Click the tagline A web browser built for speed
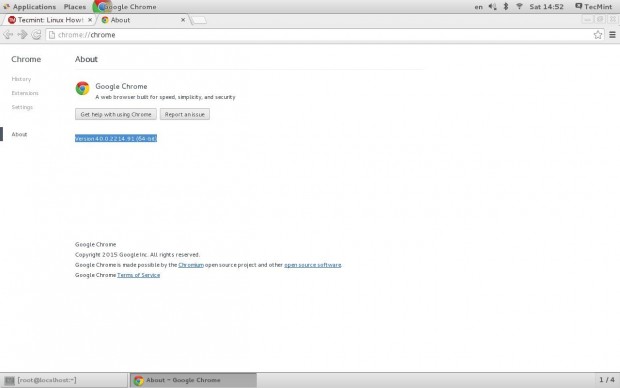Screen dimensions: 620x388 point(165,97)
